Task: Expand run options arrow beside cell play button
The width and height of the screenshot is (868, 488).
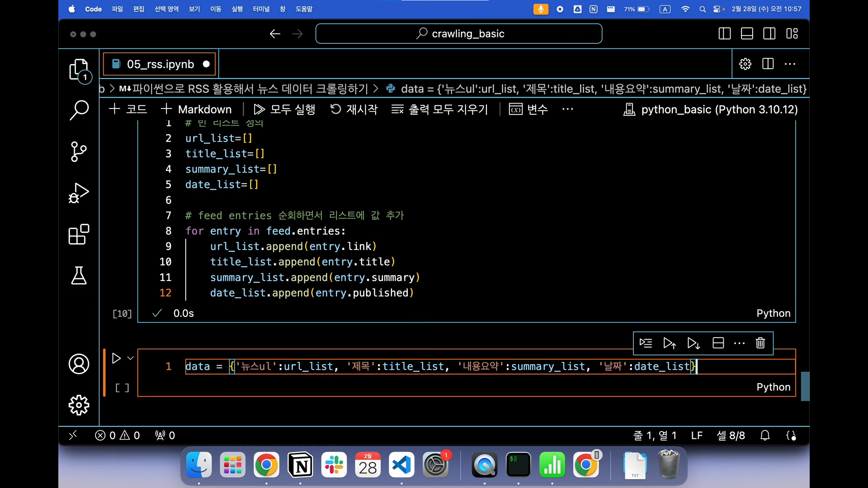Action: [131, 358]
